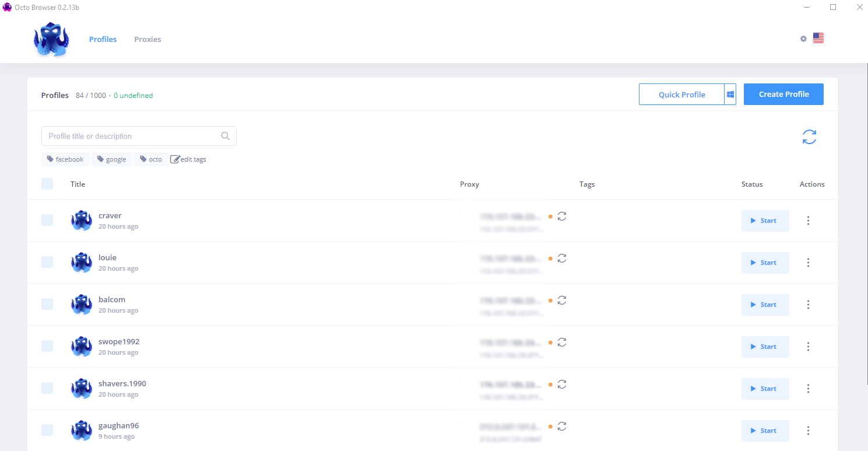
Task: Open settings with the gear icon
Action: pos(803,39)
